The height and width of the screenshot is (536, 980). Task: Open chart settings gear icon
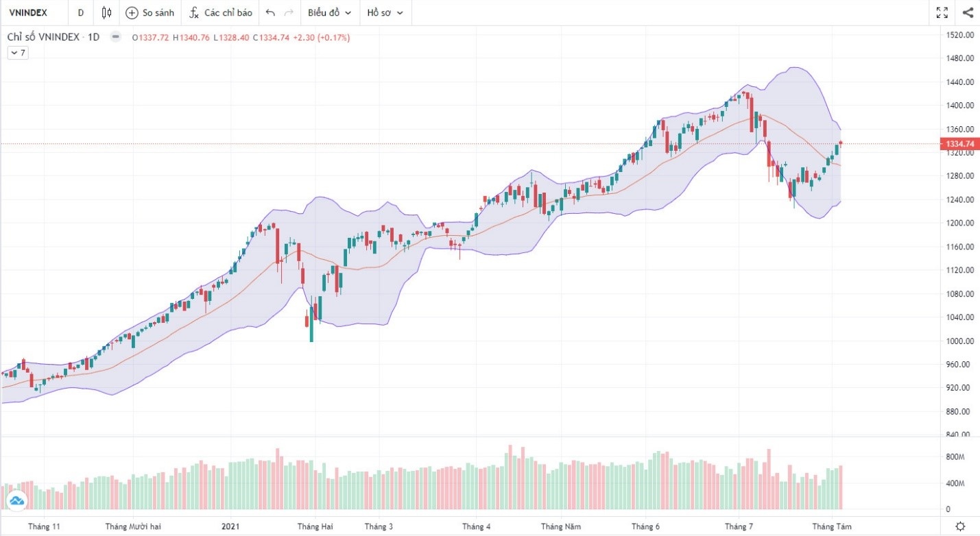tap(961, 526)
